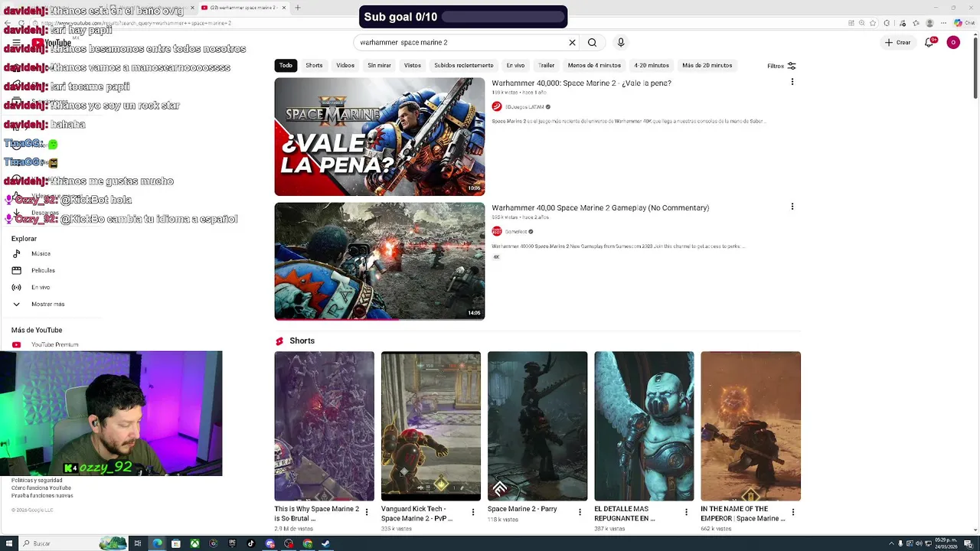Open the Edge favorites list icon
This screenshot has height=551, width=980.
click(916, 23)
